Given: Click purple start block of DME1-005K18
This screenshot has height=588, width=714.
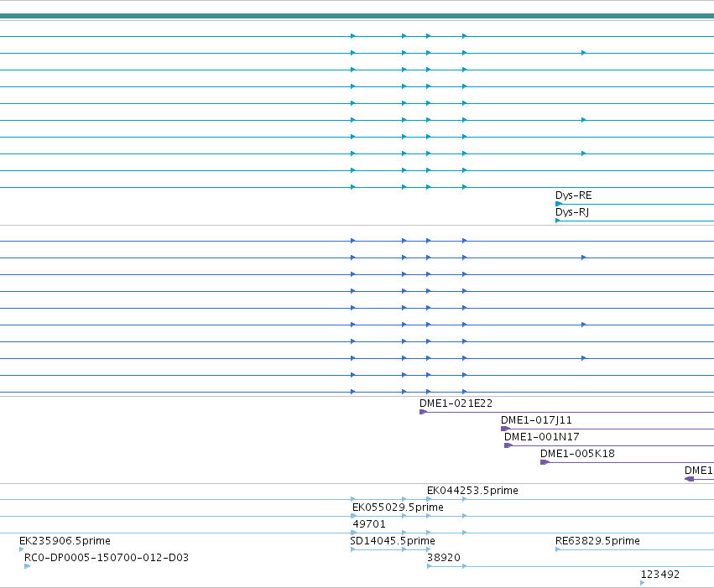Looking at the screenshot, I should pos(545,462).
